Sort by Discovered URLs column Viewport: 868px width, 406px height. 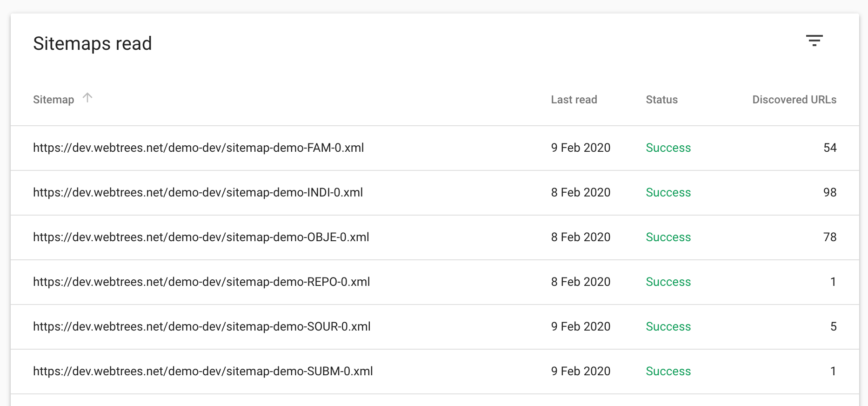pos(794,100)
